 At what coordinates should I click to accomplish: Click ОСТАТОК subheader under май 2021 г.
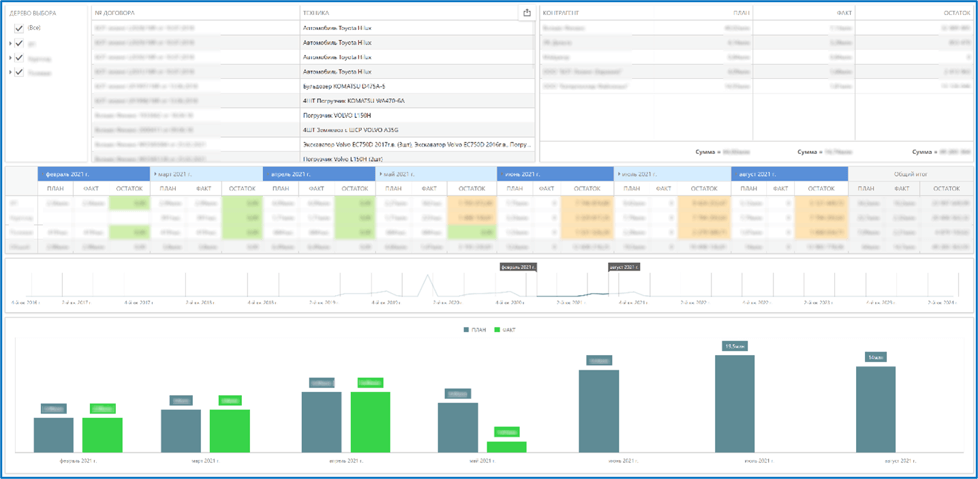pos(472,188)
